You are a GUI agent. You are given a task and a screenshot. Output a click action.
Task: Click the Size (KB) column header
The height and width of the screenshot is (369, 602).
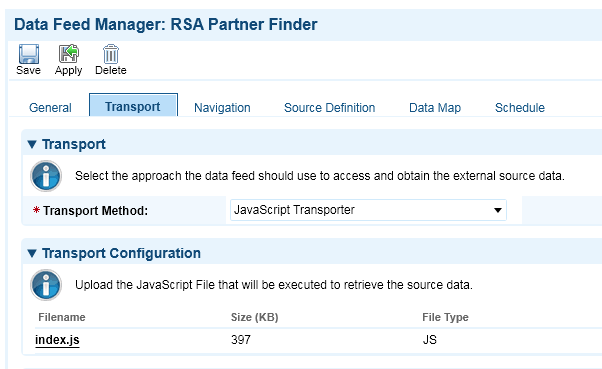255,317
